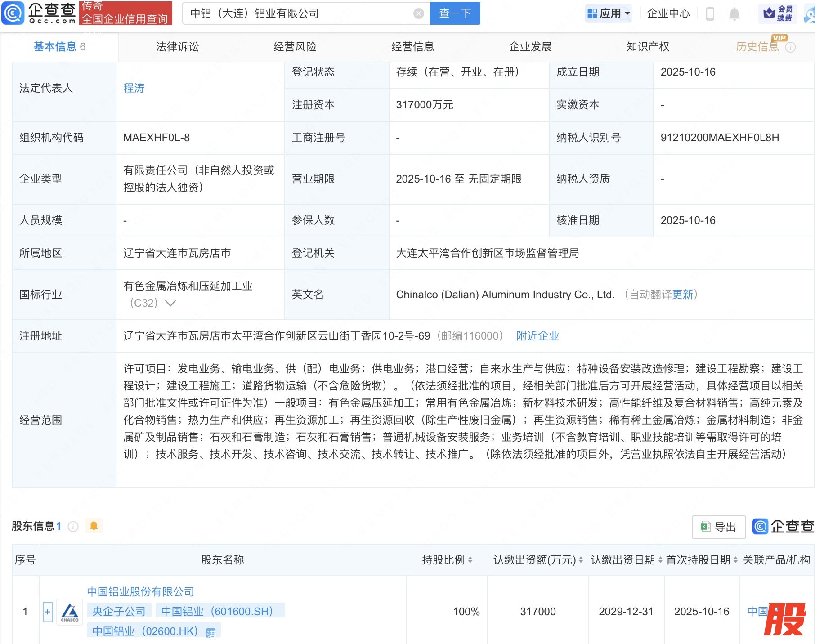Open the 应用 dropdown menu

coord(609,13)
